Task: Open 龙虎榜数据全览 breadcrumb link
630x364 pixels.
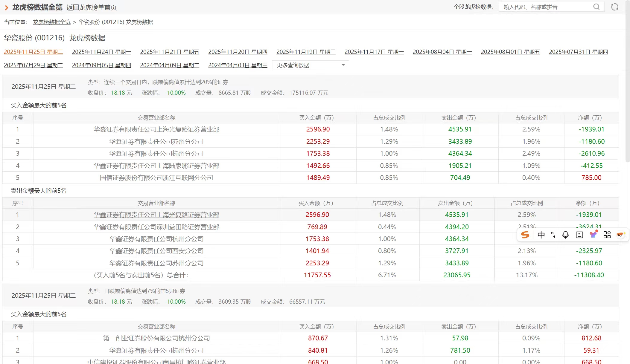Action: point(51,22)
